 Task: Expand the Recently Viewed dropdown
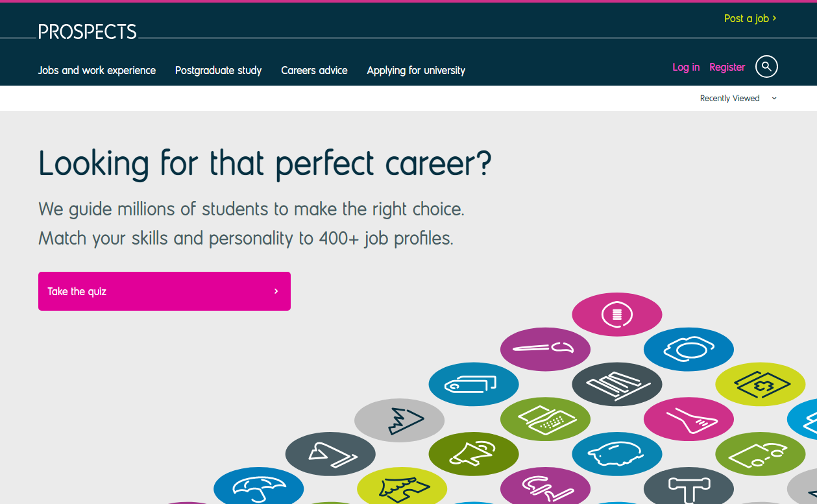738,99
